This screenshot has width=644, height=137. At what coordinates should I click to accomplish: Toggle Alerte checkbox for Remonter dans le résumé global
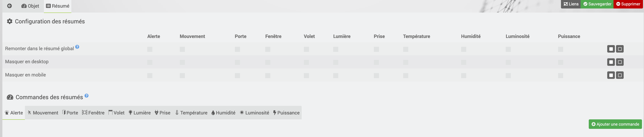150,49
